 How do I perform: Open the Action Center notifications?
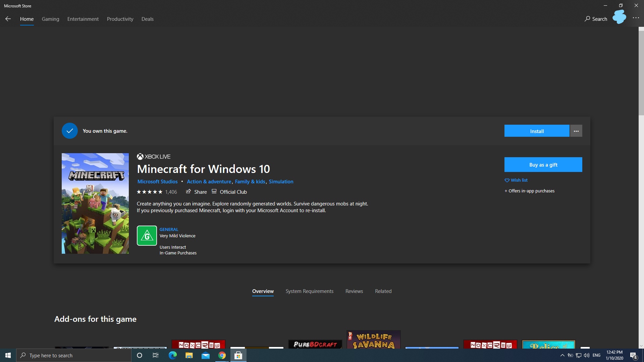tap(633, 355)
